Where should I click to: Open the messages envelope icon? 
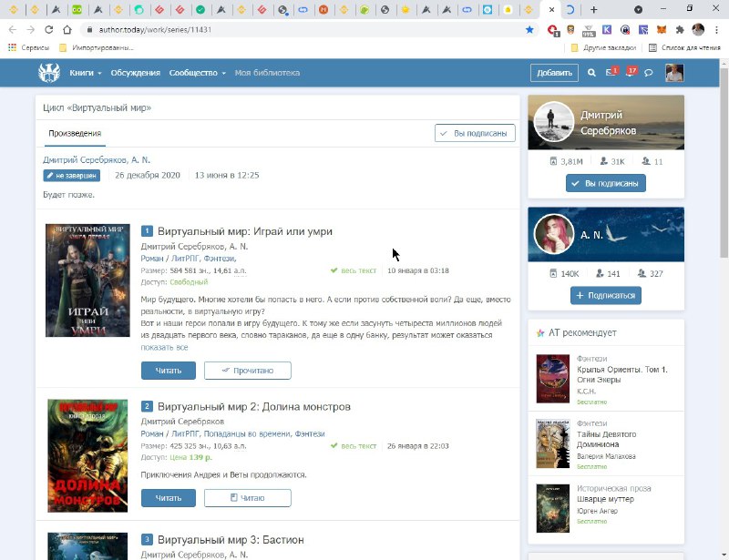(x=611, y=73)
